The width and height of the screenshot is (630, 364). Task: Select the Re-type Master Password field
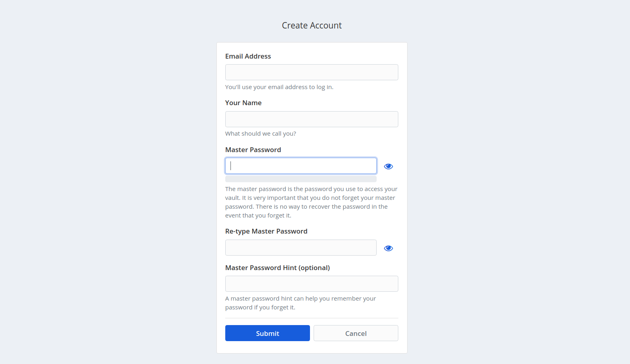301,248
